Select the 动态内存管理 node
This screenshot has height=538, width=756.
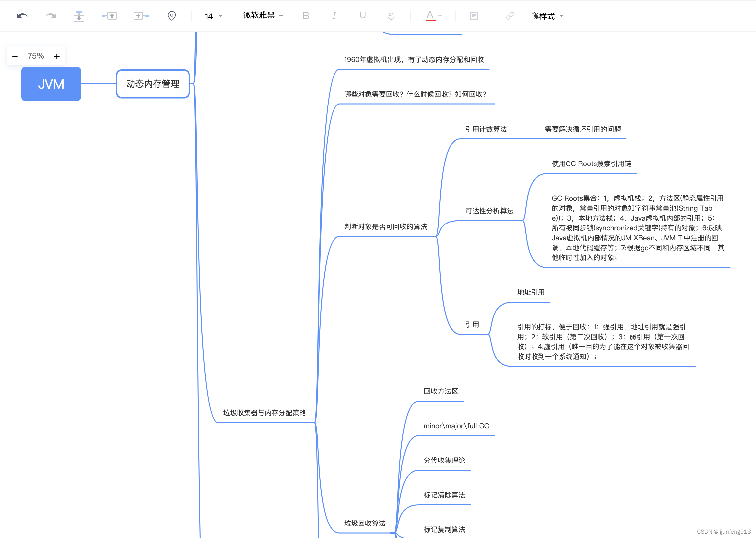coord(153,84)
